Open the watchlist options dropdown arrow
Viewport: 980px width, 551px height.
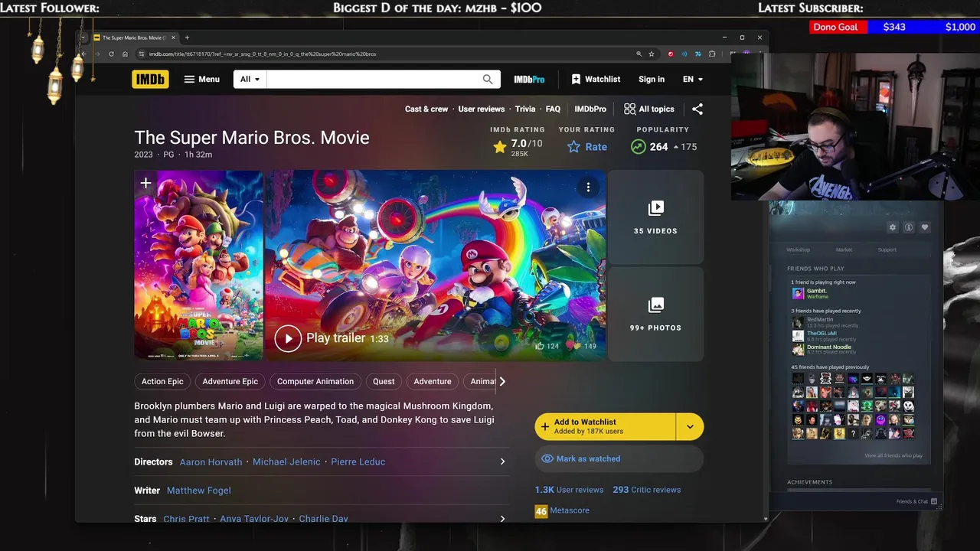(690, 426)
